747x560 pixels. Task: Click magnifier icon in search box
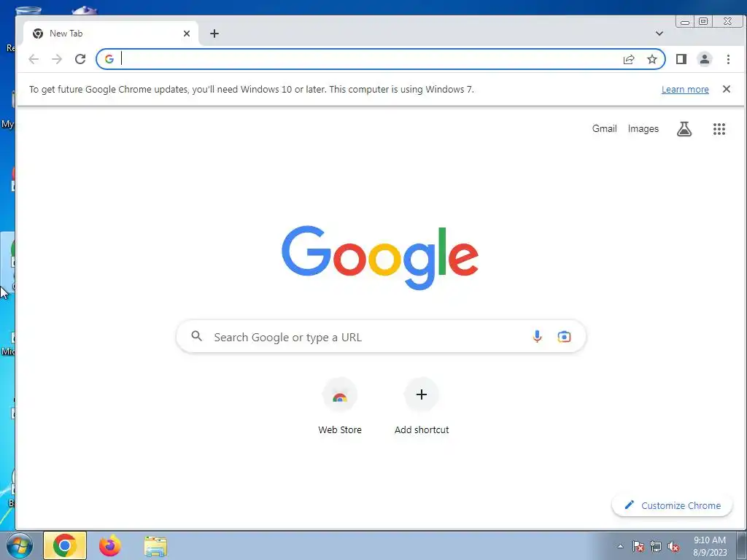click(197, 336)
